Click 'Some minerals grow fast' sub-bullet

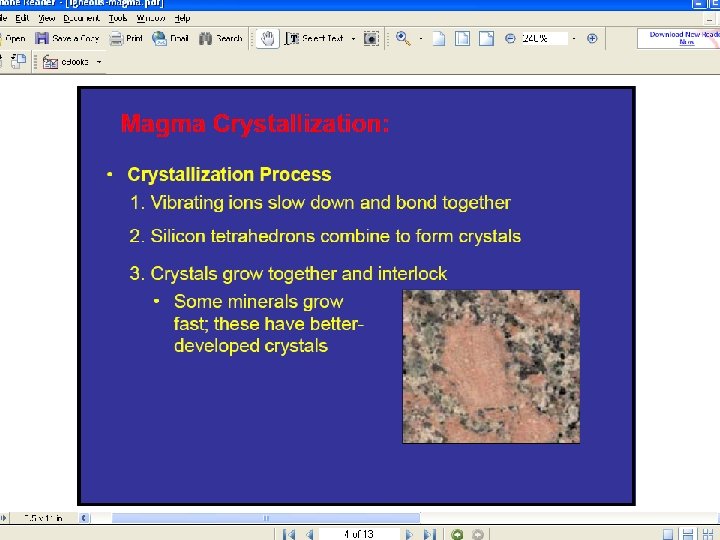(269, 324)
